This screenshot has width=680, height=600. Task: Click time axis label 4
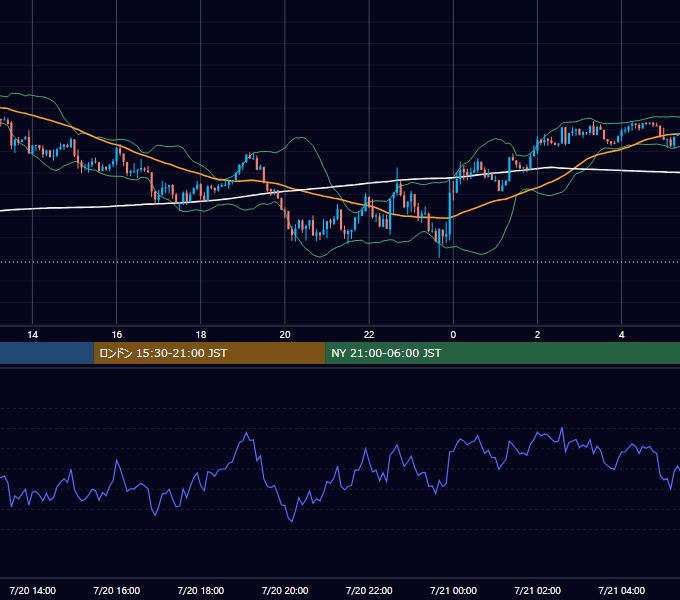(x=621, y=335)
